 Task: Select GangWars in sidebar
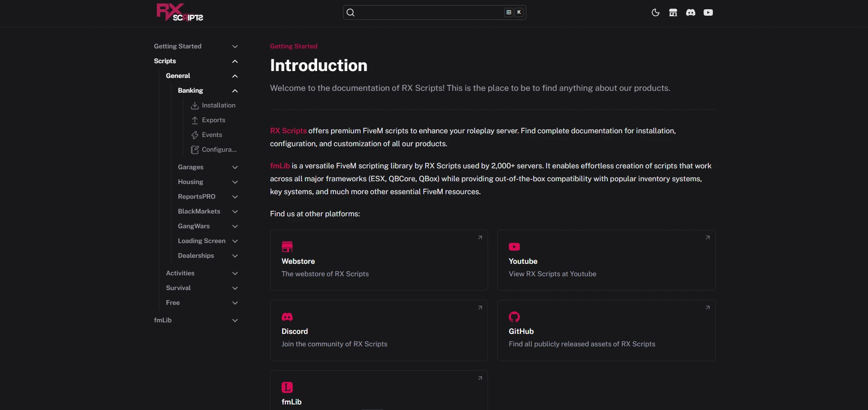click(194, 226)
